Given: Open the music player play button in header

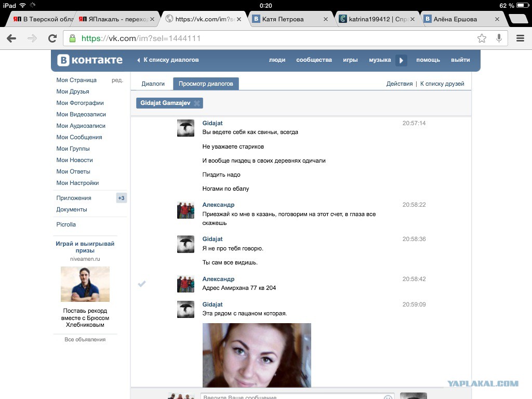Looking at the screenshot, I should (x=401, y=60).
